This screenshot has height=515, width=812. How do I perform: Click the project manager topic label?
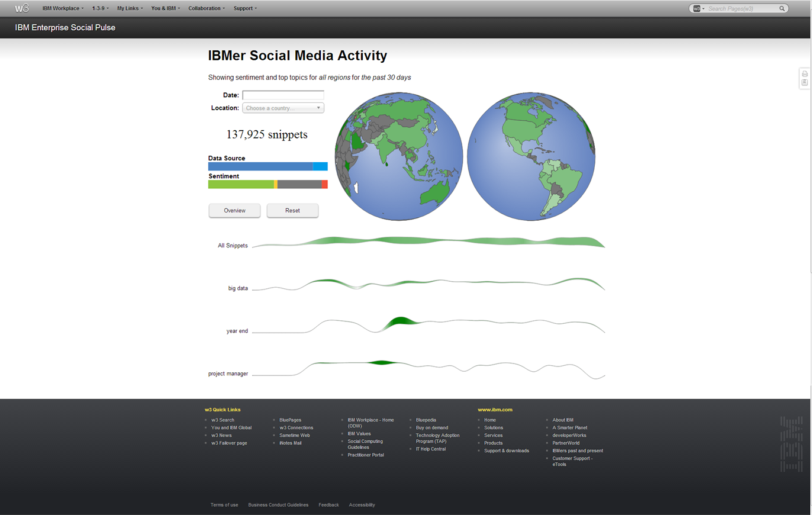tap(228, 374)
